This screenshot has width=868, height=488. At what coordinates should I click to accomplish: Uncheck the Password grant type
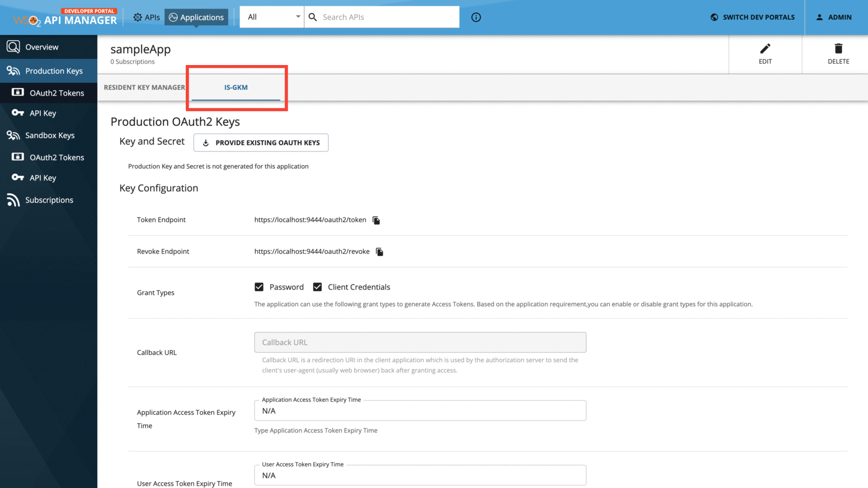click(259, 287)
